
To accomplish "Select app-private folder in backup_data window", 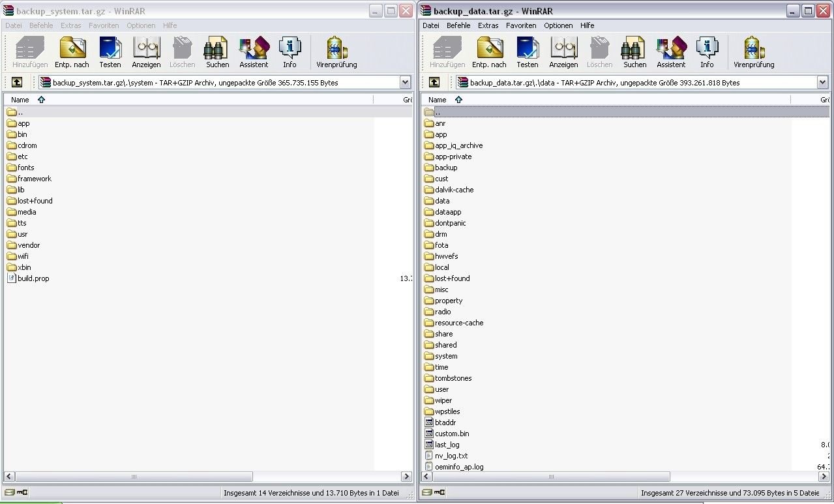I will 448,156.
